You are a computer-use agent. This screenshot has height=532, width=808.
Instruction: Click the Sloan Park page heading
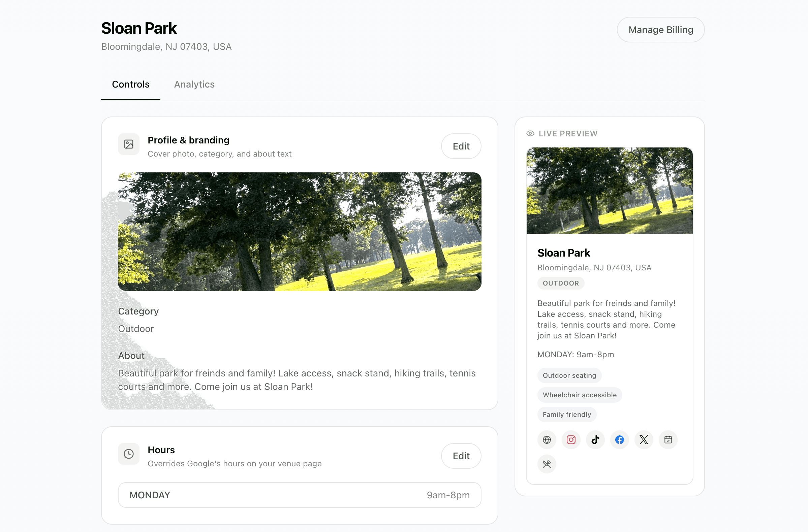(x=139, y=28)
